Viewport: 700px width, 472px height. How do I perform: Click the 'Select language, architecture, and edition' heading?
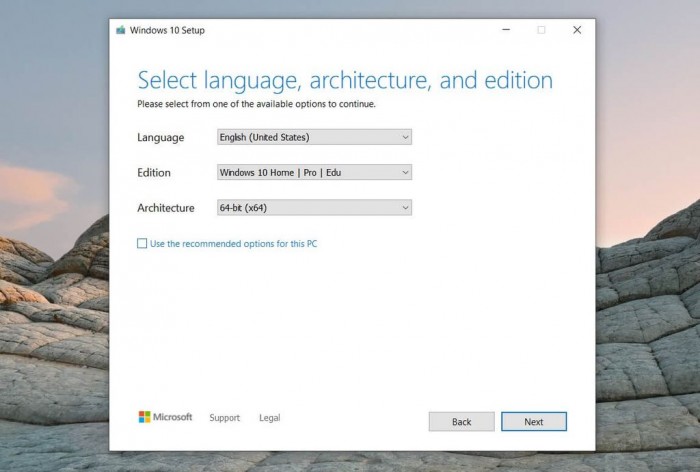tap(345, 81)
